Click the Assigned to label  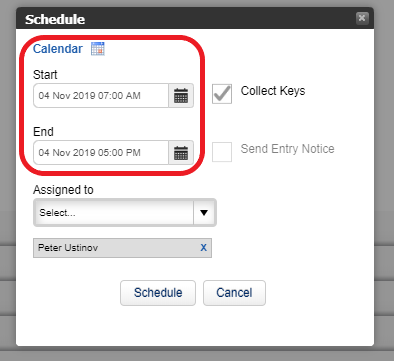coord(63,190)
